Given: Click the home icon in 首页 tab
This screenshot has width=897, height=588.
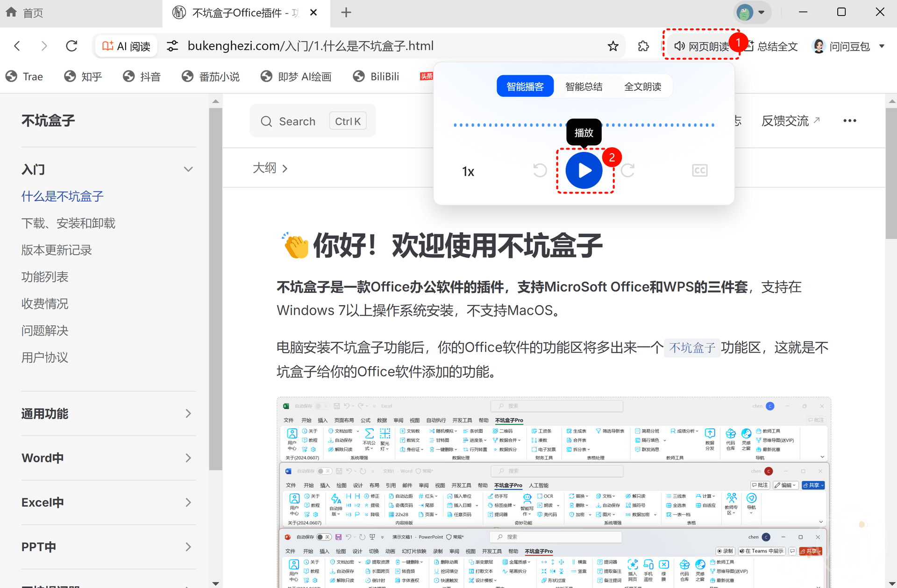Looking at the screenshot, I should (11, 12).
